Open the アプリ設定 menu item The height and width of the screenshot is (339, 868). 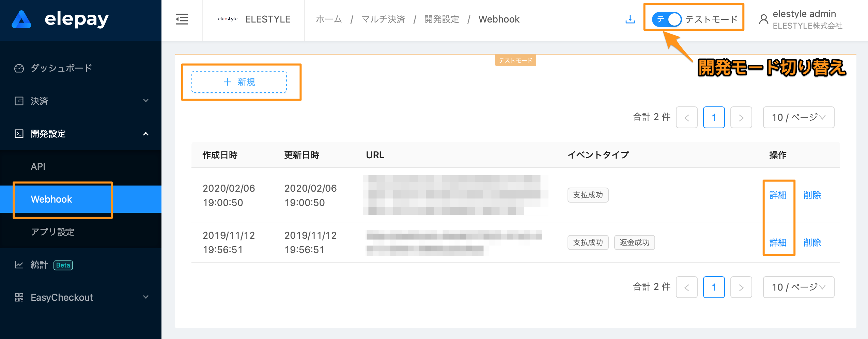(52, 232)
